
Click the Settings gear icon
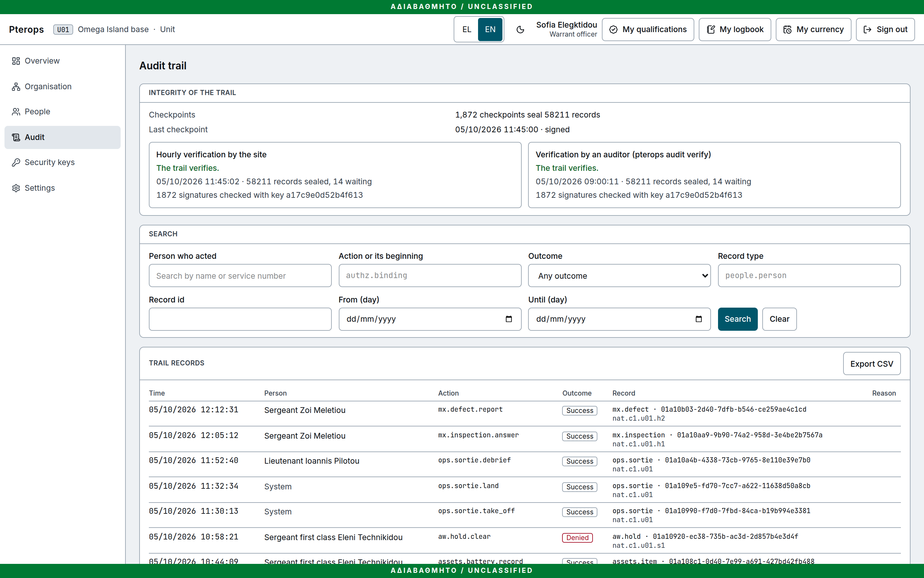point(16,188)
